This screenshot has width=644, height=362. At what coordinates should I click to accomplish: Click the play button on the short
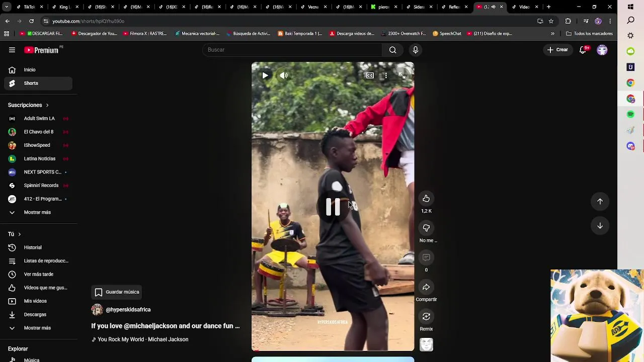[x=265, y=75]
